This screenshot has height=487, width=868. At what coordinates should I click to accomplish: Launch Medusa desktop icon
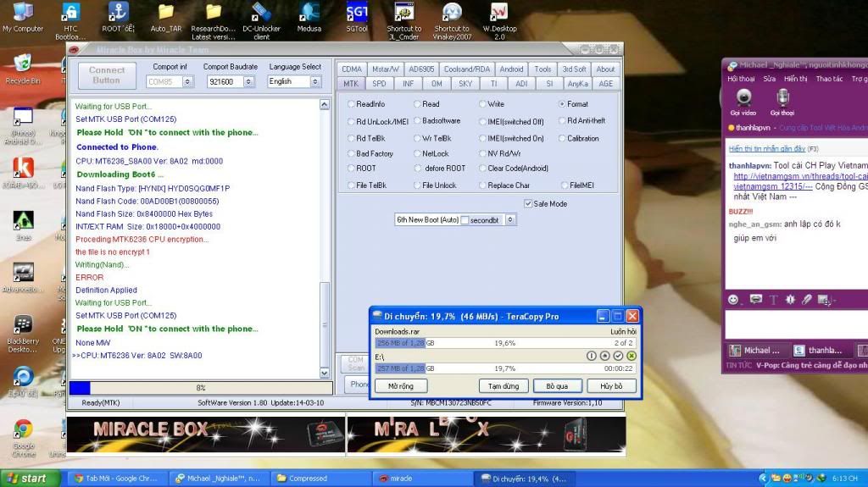[x=309, y=18]
